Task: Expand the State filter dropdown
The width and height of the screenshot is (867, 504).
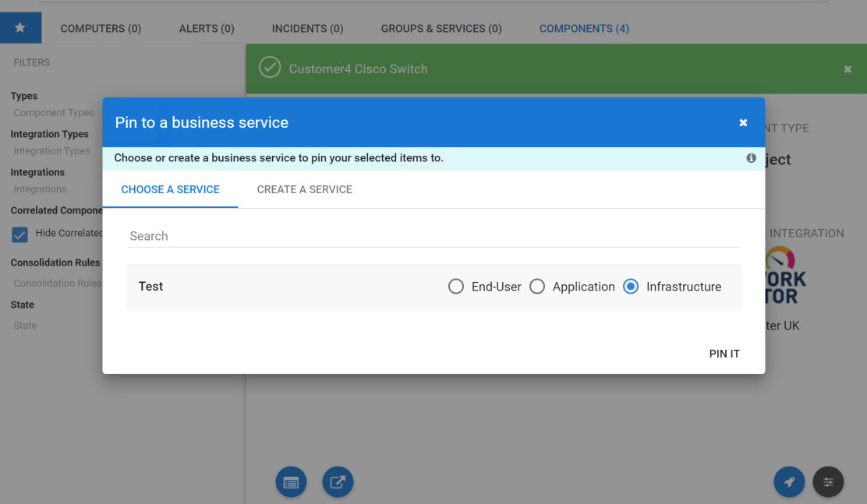Action: pos(25,326)
